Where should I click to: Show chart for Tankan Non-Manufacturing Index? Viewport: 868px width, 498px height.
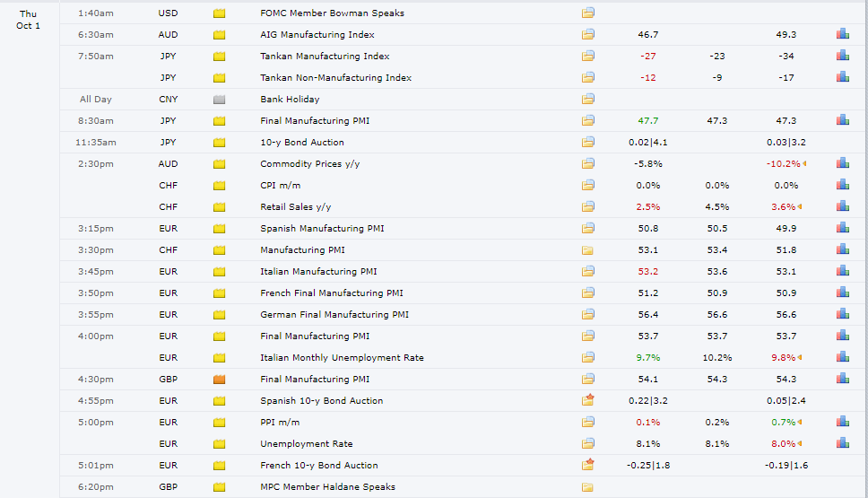point(843,77)
